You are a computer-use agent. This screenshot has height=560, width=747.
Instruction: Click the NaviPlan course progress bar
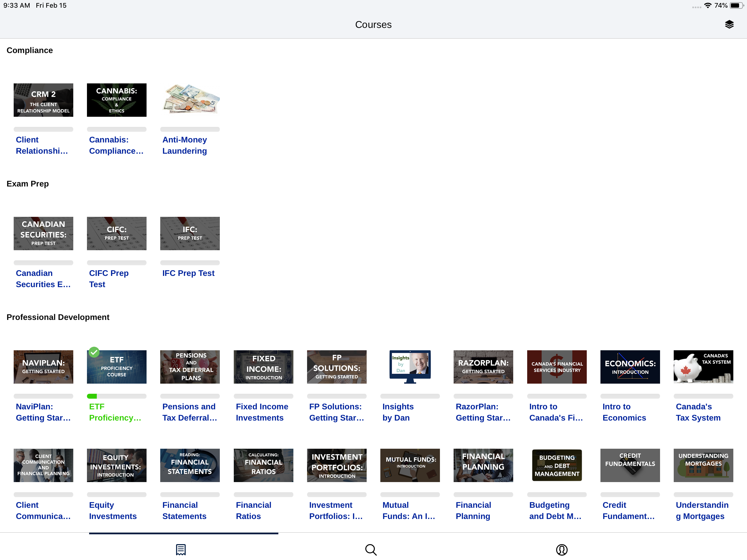pyautogui.click(x=43, y=396)
